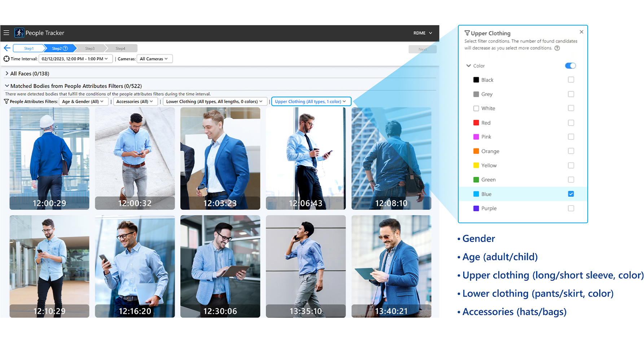Click the Step2 help question mark icon
The height and width of the screenshot is (343, 644).
(x=65, y=48)
